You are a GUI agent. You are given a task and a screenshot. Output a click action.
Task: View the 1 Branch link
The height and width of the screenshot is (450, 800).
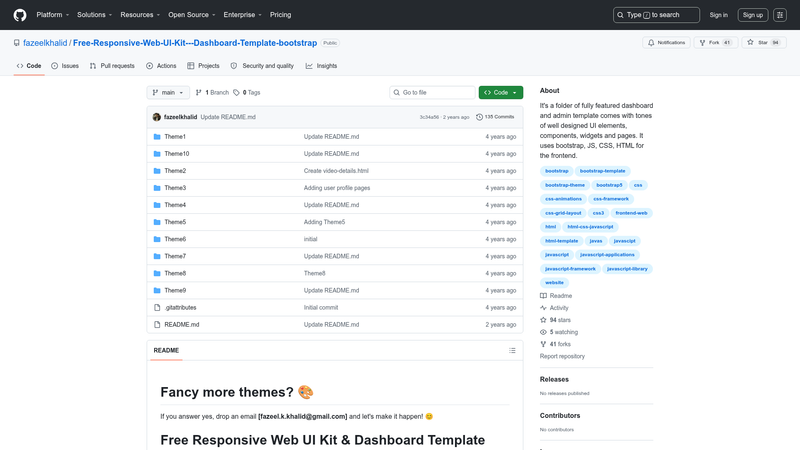click(x=212, y=92)
